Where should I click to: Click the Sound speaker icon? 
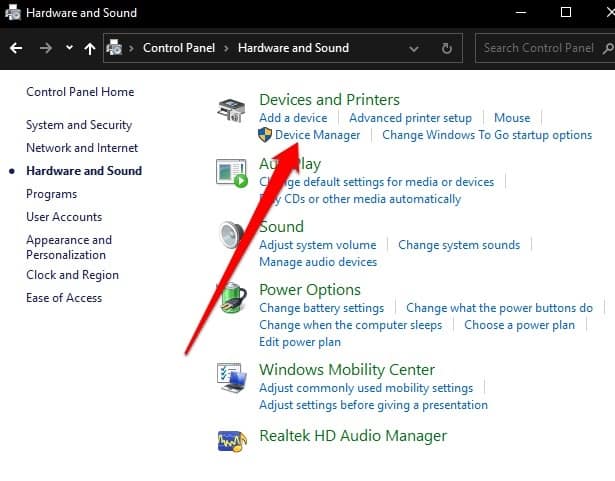(231, 235)
